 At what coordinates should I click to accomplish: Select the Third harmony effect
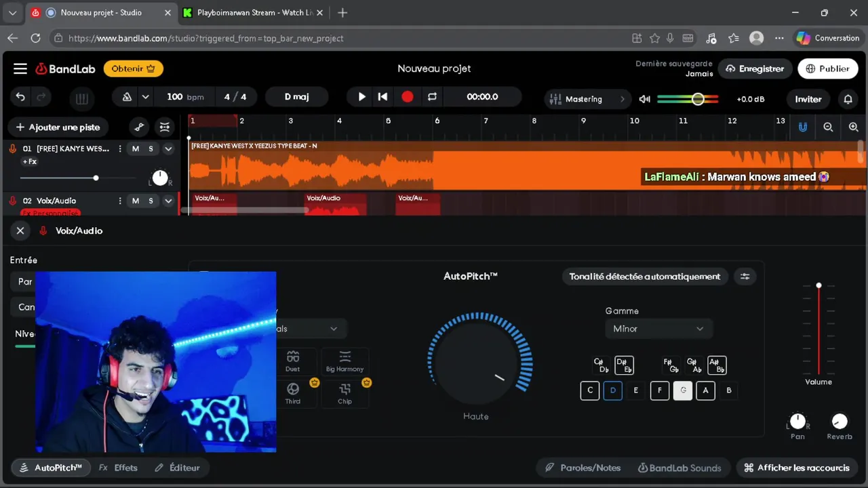(x=292, y=394)
